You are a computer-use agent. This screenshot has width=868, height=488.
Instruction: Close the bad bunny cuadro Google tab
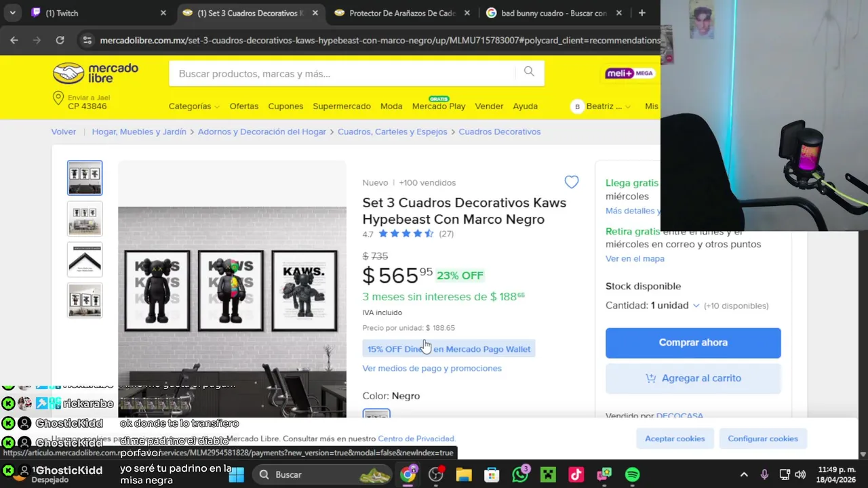pos(619,13)
